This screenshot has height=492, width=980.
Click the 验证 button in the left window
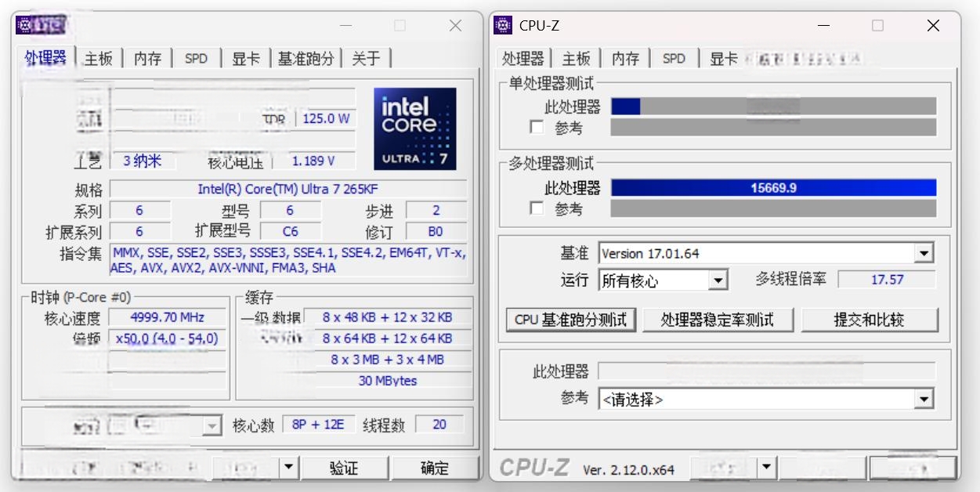point(344,468)
